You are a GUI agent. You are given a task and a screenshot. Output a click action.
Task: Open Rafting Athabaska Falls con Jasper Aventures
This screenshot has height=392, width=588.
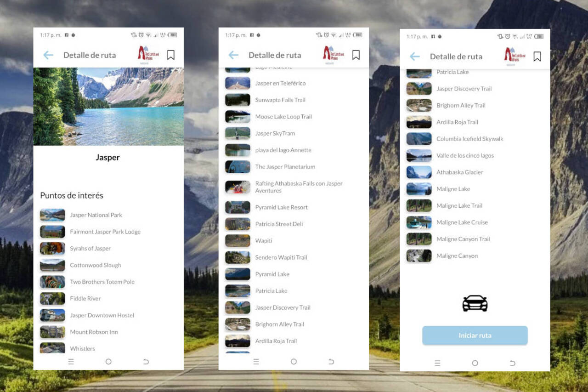(x=299, y=187)
